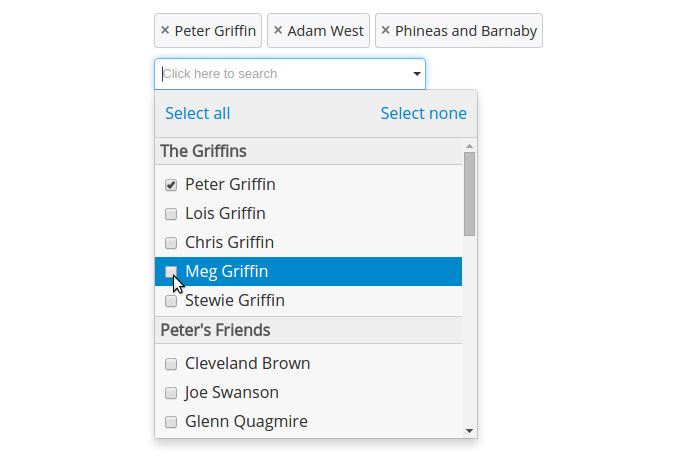Click the search input field

290,74
